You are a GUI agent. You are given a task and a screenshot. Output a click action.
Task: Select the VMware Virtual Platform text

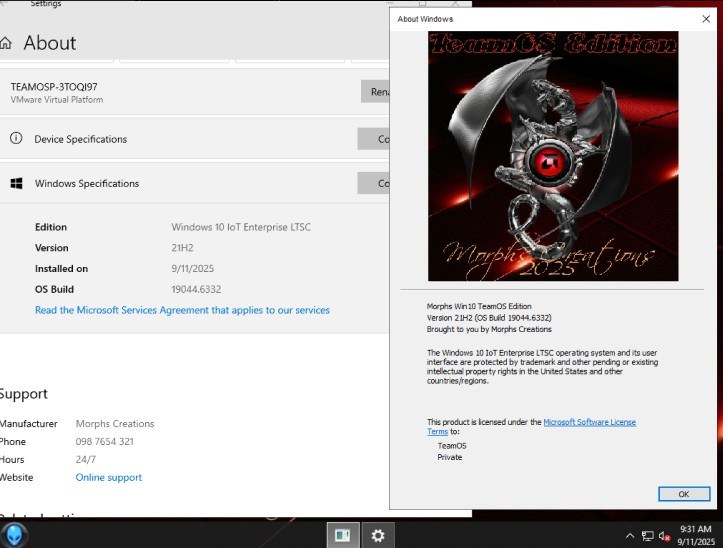pyautogui.click(x=57, y=100)
